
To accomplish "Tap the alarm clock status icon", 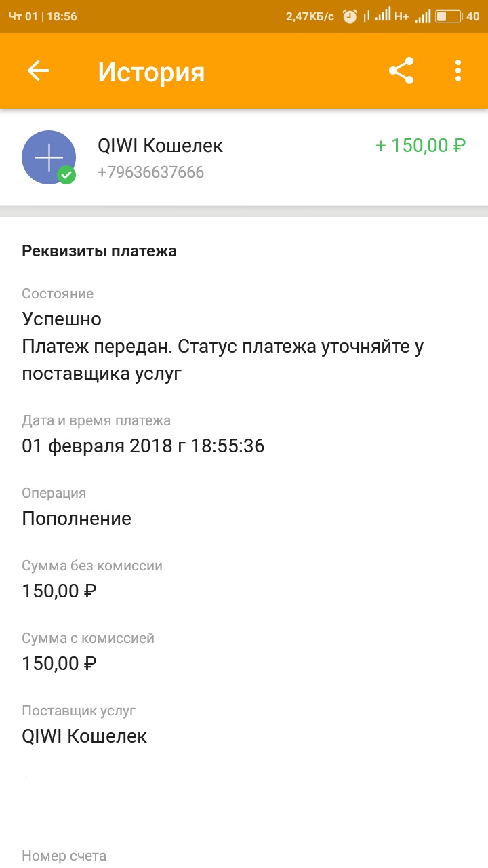I will tap(350, 16).
